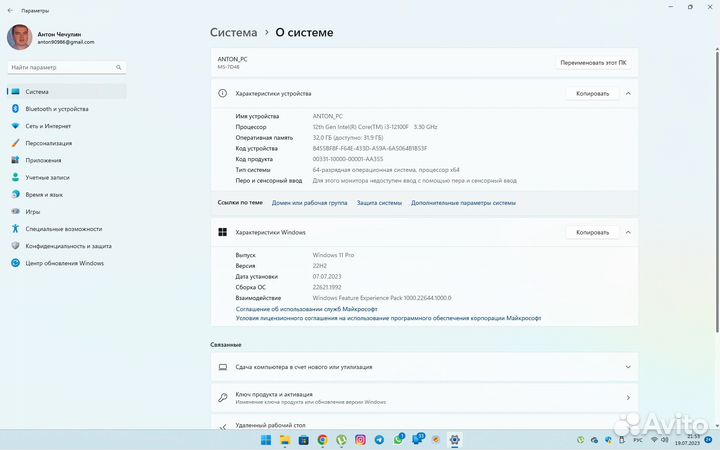The height and width of the screenshot is (450, 720).
Task: Open Telegram from the taskbar
Action: click(x=379, y=440)
